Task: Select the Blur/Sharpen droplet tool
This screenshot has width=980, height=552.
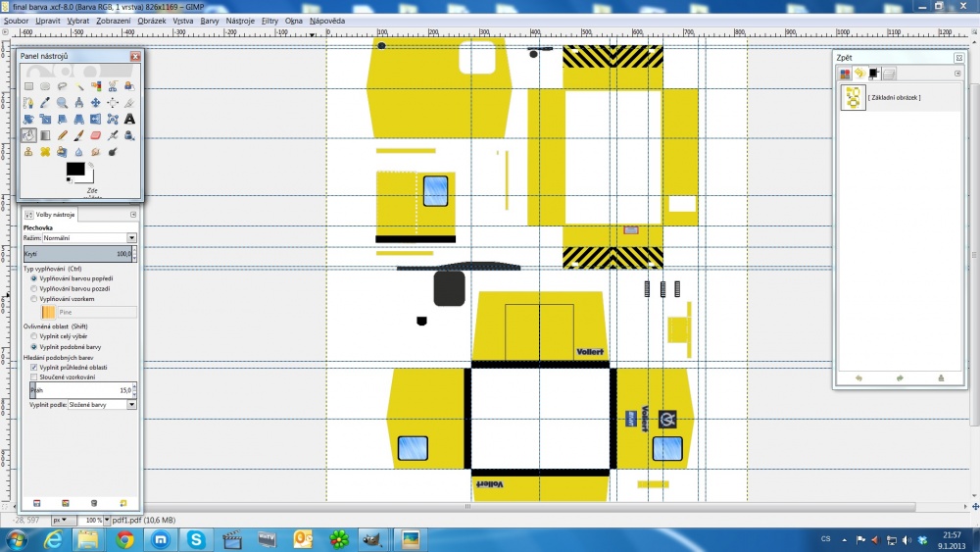Action: [x=78, y=152]
